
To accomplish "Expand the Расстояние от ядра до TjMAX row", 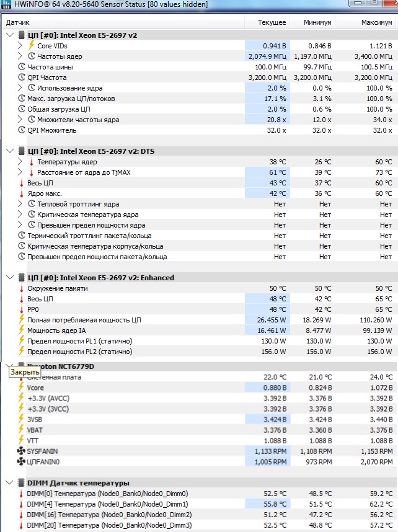I will coord(20,172).
